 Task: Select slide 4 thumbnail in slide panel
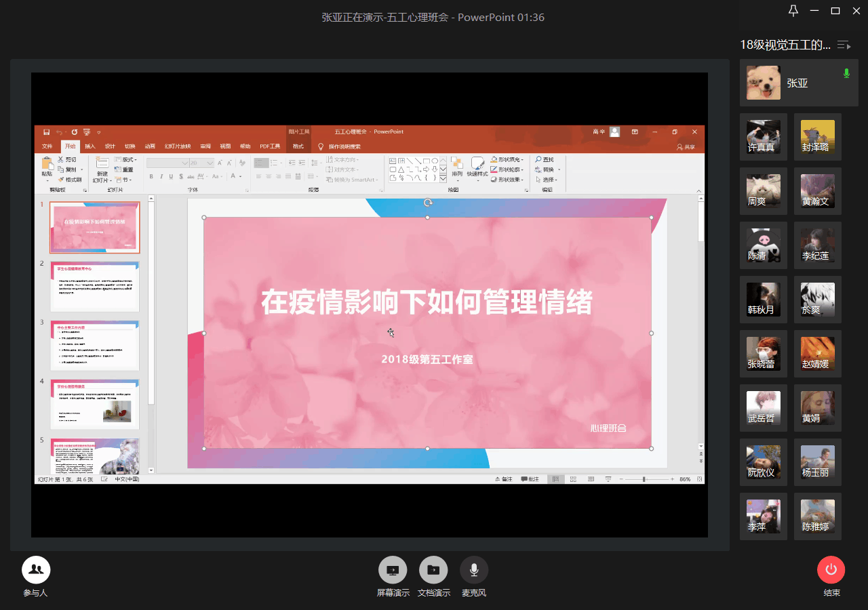[x=95, y=405]
